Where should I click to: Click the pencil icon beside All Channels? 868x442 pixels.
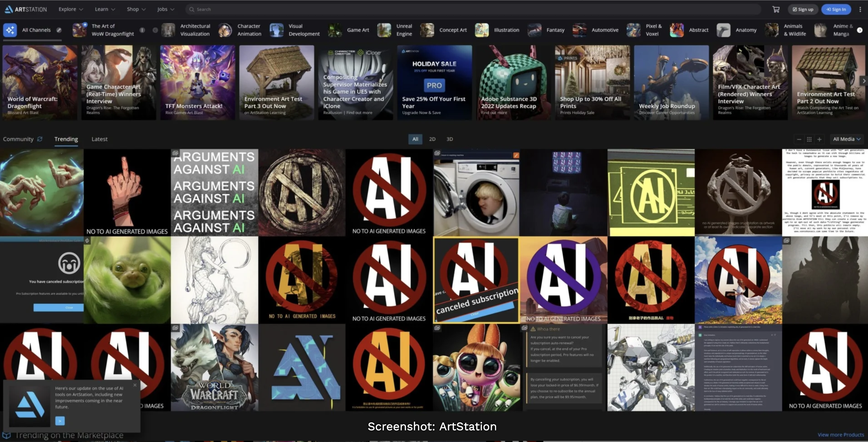59,30
